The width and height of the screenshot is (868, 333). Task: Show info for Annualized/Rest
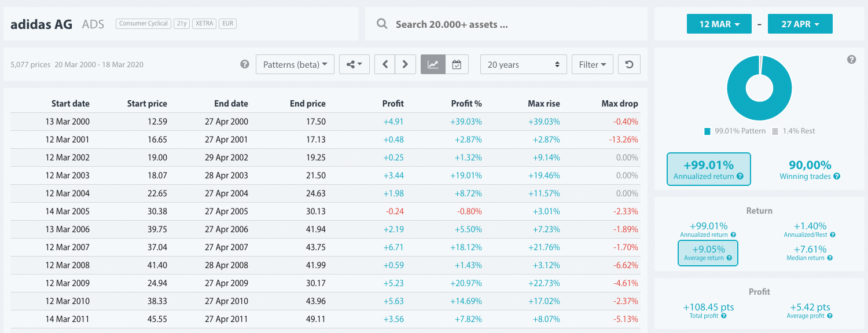point(833,235)
